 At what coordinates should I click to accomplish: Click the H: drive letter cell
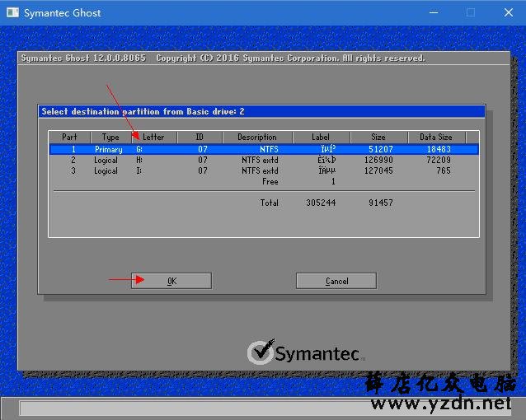point(139,160)
